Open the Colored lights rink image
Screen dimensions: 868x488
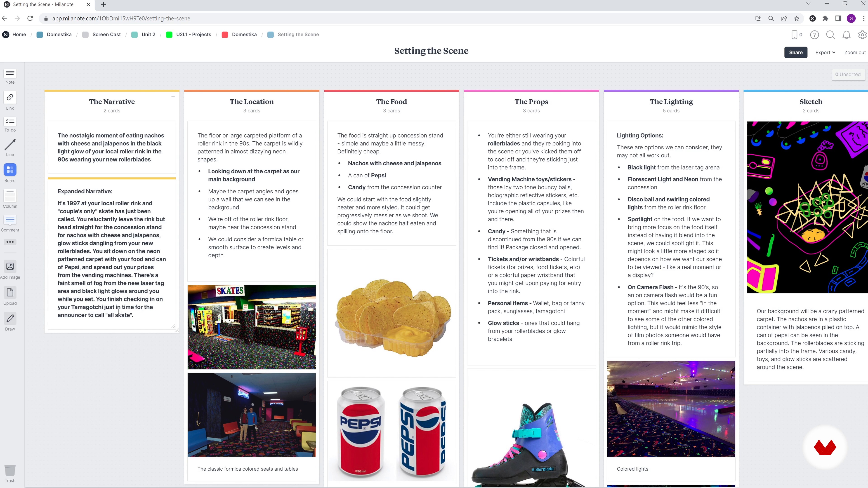click(671, 409)
